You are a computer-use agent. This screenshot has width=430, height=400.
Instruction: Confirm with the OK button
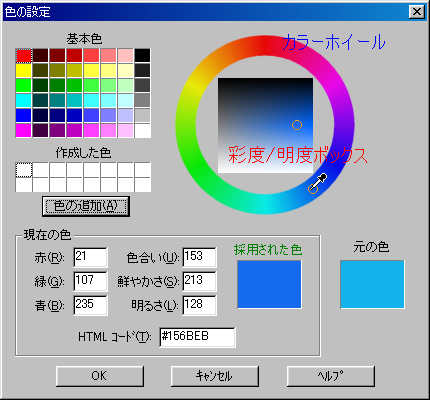pos(100,376)
